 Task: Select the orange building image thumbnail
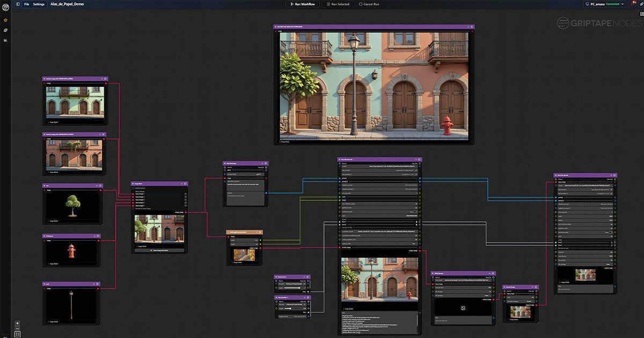point(75,154)
